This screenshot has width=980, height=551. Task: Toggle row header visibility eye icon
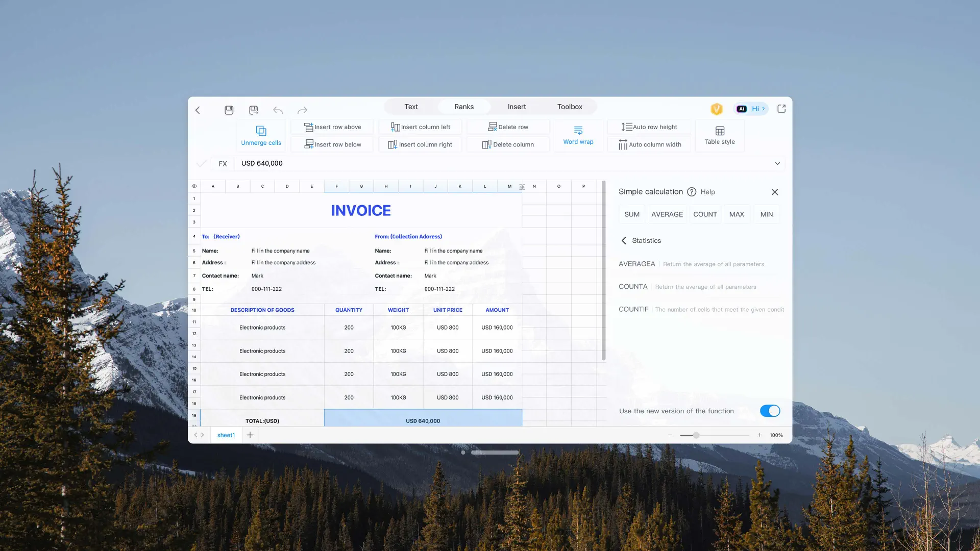pos(194,186)
